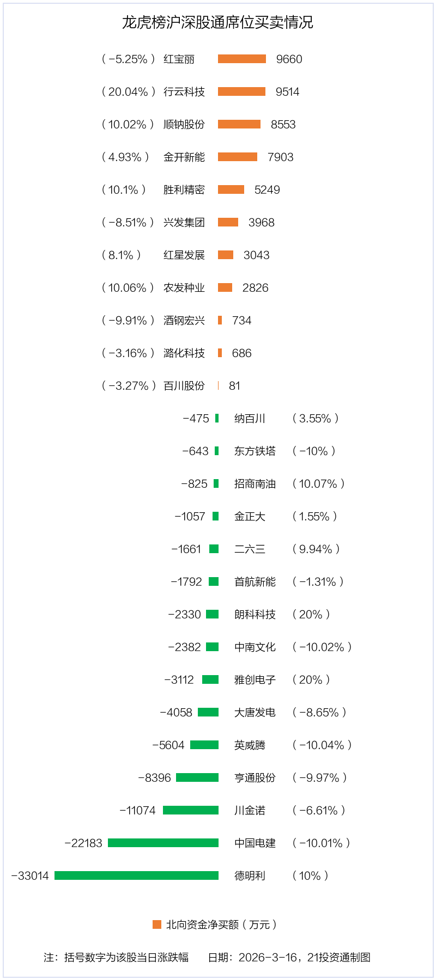Select the 中南文化 green bar

point(213,647)
